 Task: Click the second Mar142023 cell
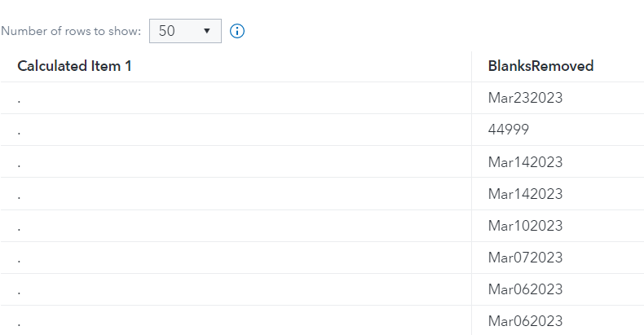pos(525,193)
